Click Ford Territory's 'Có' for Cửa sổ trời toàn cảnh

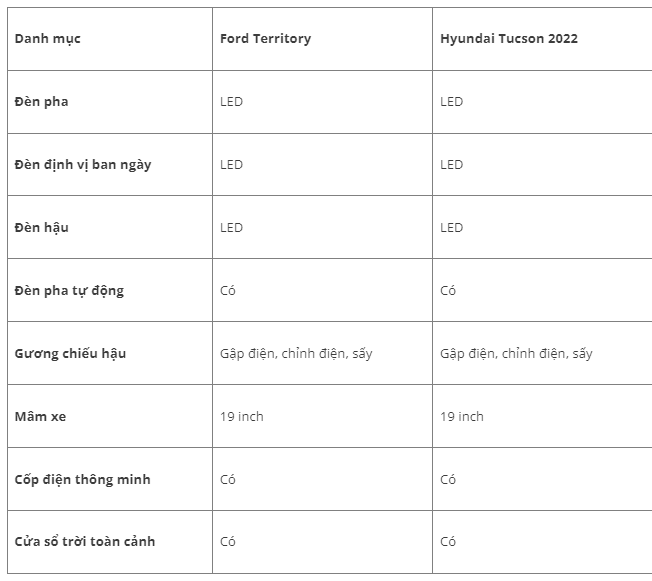[228, 542]
